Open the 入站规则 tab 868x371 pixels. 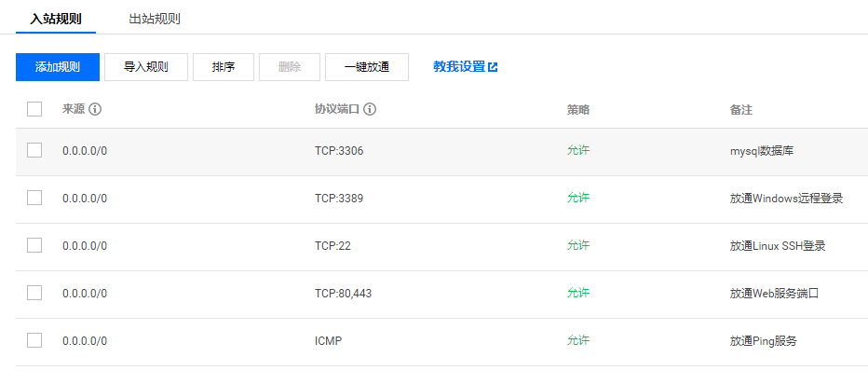55,19
